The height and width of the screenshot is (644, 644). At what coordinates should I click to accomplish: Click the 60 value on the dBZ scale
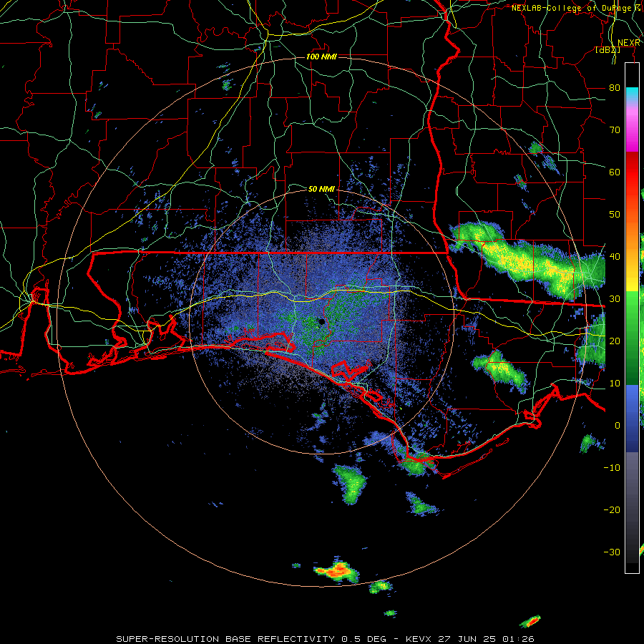click(615, 172)
